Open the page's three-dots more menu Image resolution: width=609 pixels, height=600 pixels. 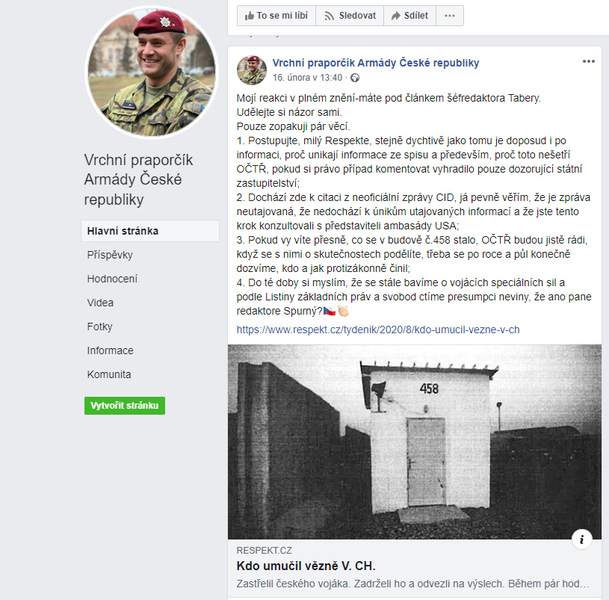450,16
